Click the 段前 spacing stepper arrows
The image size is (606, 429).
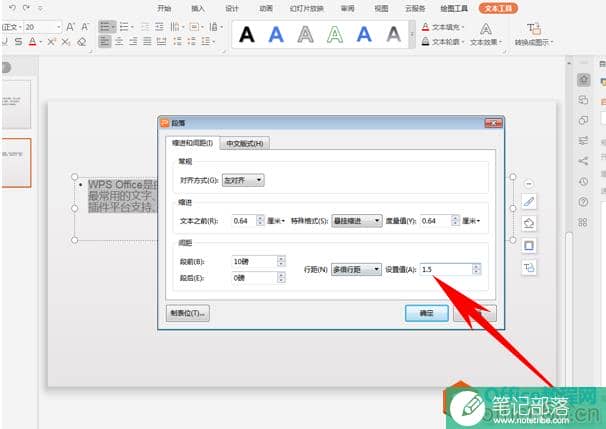pyautogui.click(x=281, y=262)
